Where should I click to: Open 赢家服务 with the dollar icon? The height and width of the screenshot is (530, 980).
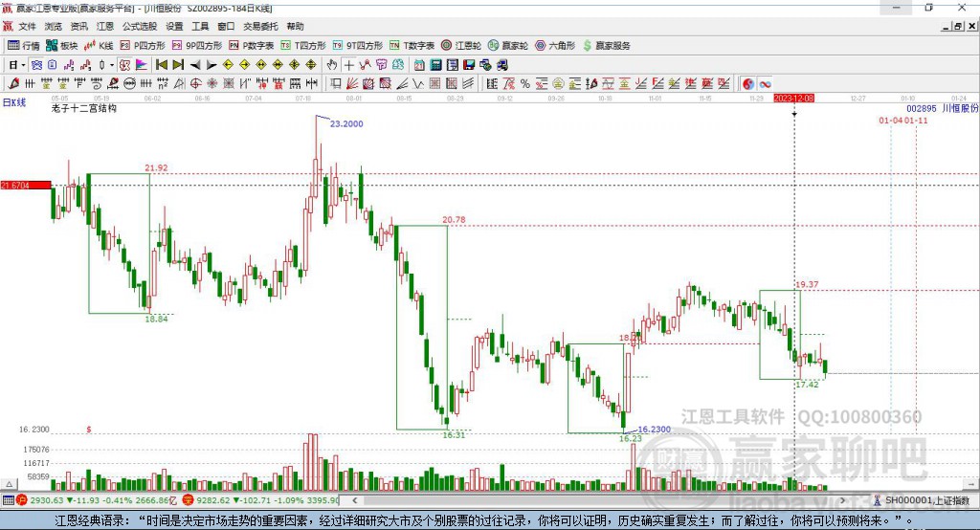(606, 46)
